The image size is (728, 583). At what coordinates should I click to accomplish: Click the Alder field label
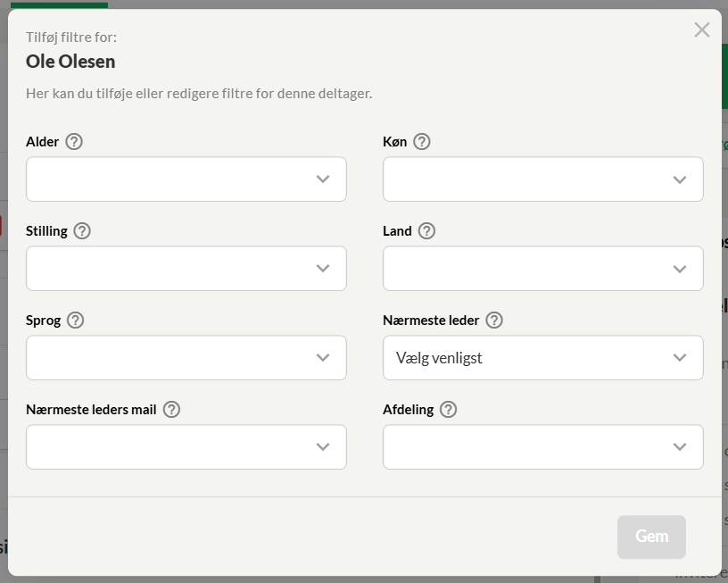point(42,142)
